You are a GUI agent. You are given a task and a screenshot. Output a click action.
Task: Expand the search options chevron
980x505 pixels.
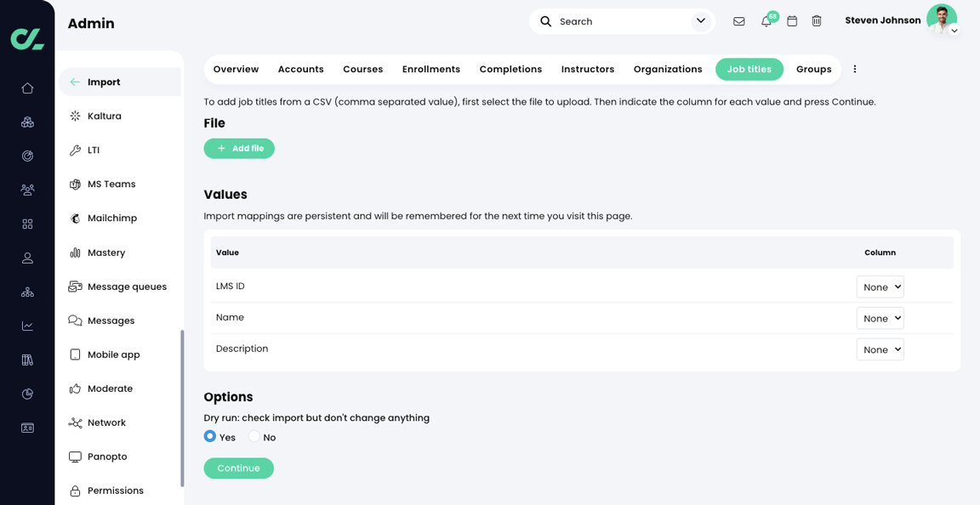tap(701, 21)
